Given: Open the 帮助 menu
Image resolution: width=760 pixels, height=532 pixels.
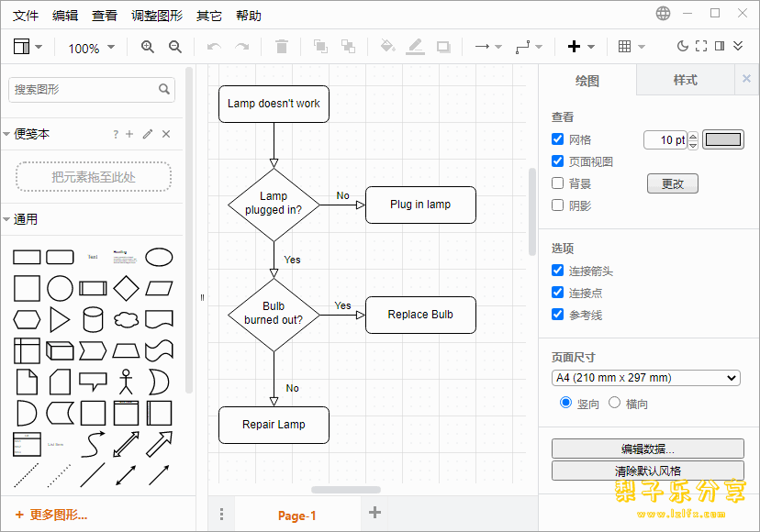Looking at the screenshot, I should click(248, 16).
